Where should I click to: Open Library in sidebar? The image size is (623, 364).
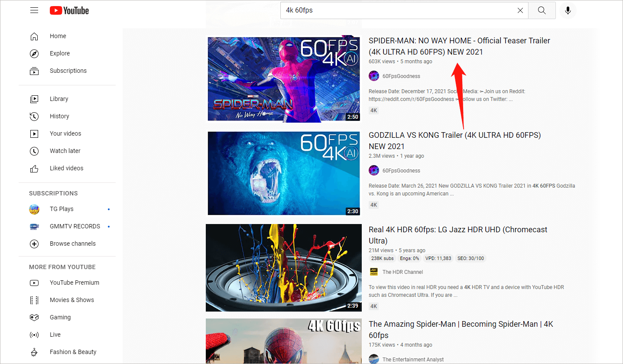pos(58,99)
